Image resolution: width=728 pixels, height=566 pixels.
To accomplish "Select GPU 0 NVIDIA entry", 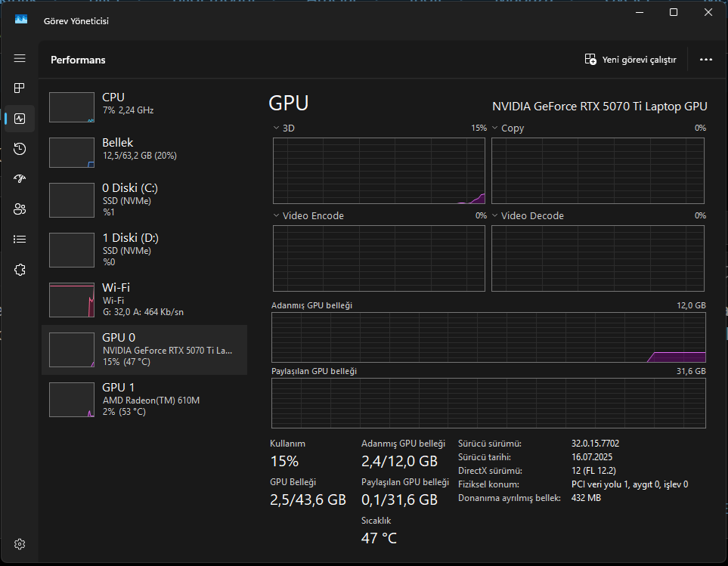I will click(x=144, y=349).
